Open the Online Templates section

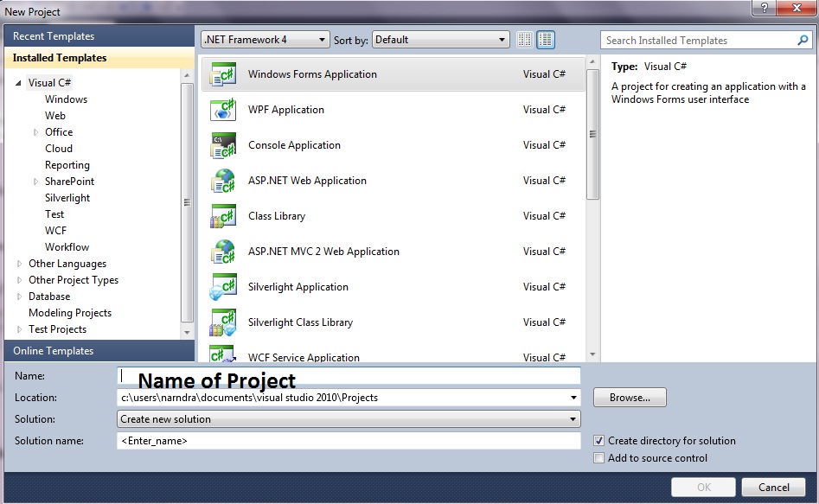pos(99,351)
